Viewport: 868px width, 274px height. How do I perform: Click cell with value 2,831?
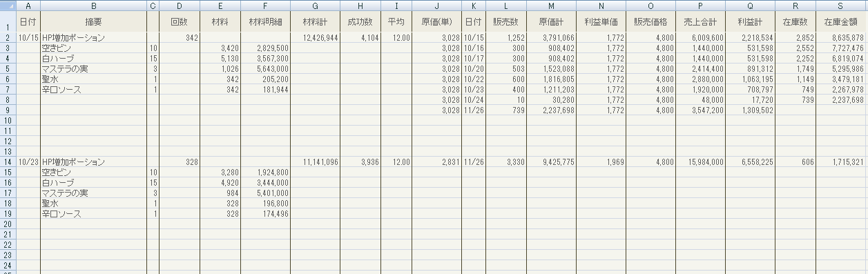(x=436, y=162)
